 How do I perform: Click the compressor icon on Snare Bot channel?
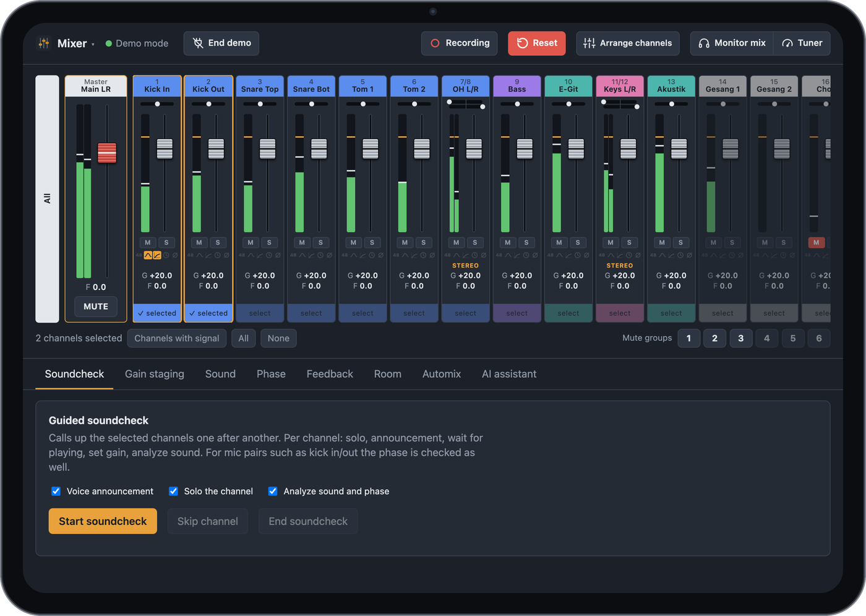point(311,255)
